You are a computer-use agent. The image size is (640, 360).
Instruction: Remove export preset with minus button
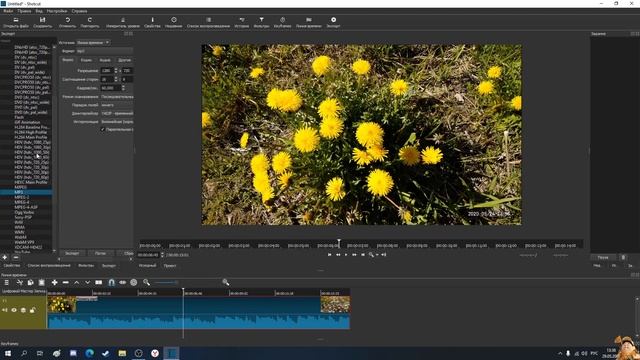coord(16,258)
